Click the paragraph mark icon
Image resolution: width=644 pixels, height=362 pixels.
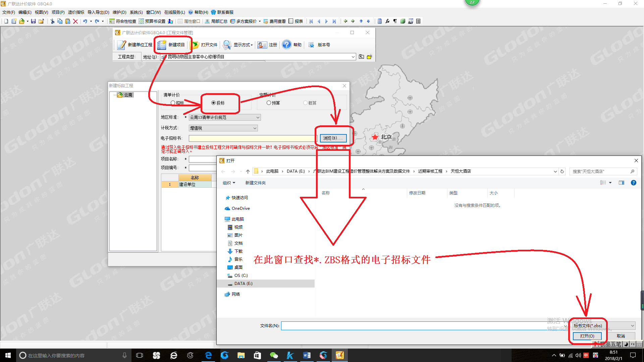pyautogui.click(x=395, y=21)
